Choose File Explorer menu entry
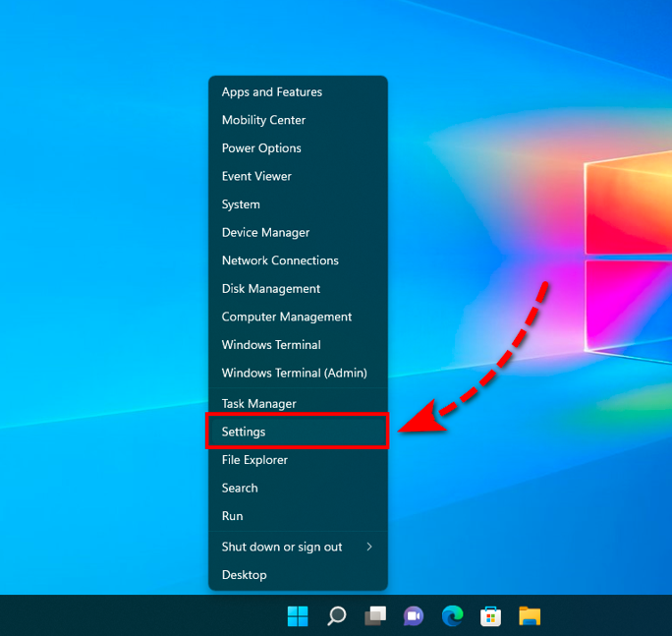The width and height of the screenshot is (672, 636). pos(298,459)
